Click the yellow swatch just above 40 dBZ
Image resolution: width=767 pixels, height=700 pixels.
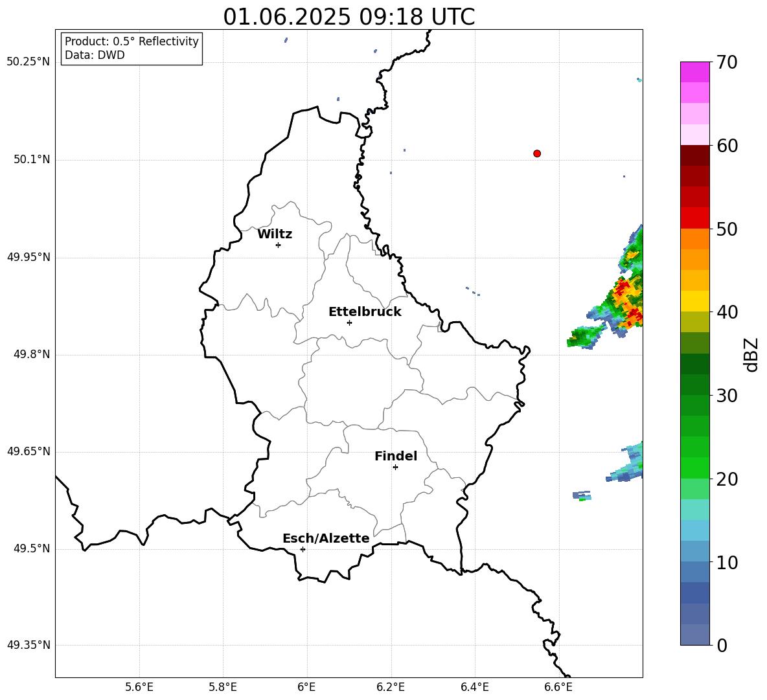click(694, 302)
